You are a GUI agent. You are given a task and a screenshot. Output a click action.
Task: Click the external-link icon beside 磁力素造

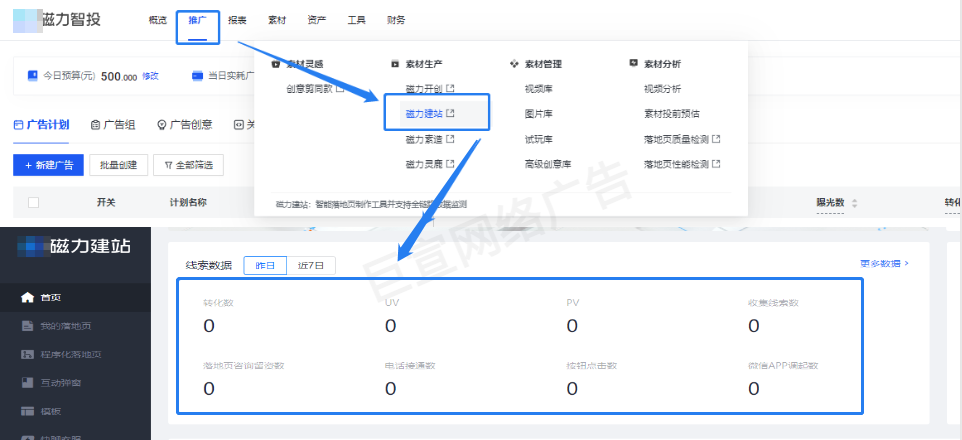450,139
